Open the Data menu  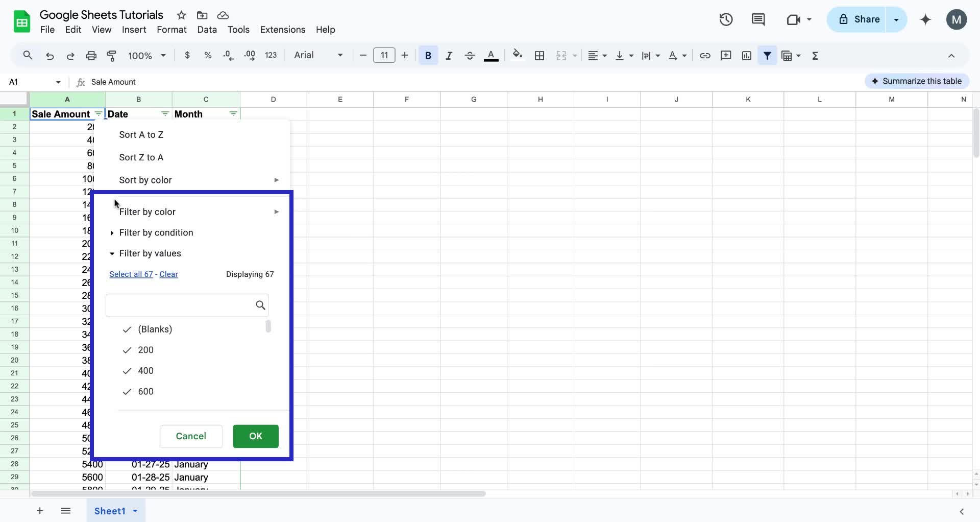(207, 30)
